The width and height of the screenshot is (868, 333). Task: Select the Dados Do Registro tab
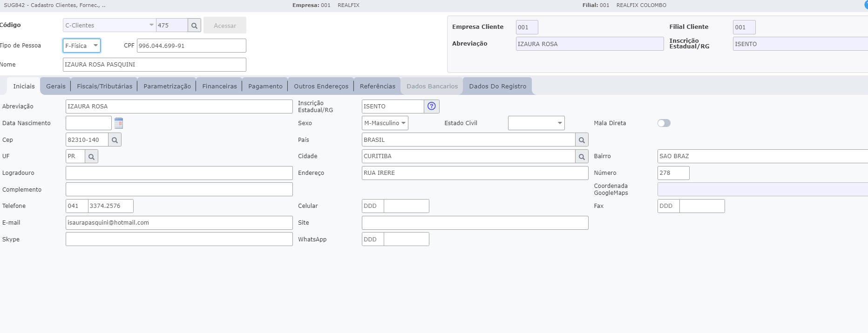[x=497, y=87]
